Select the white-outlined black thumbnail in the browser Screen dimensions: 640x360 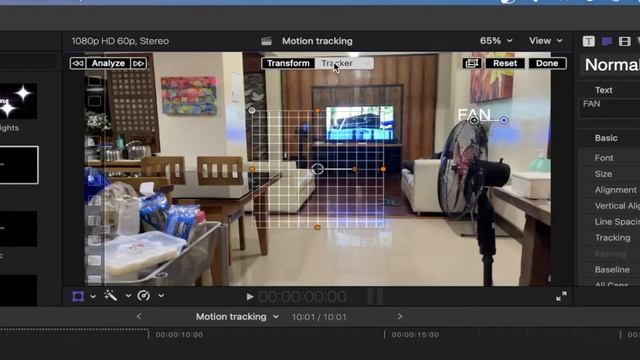coord(19,165)
